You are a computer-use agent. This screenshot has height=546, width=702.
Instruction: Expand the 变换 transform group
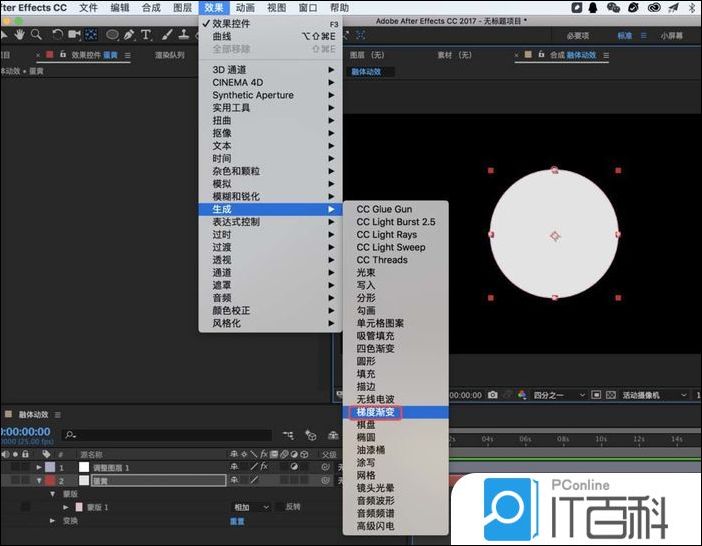click(53, 521)
